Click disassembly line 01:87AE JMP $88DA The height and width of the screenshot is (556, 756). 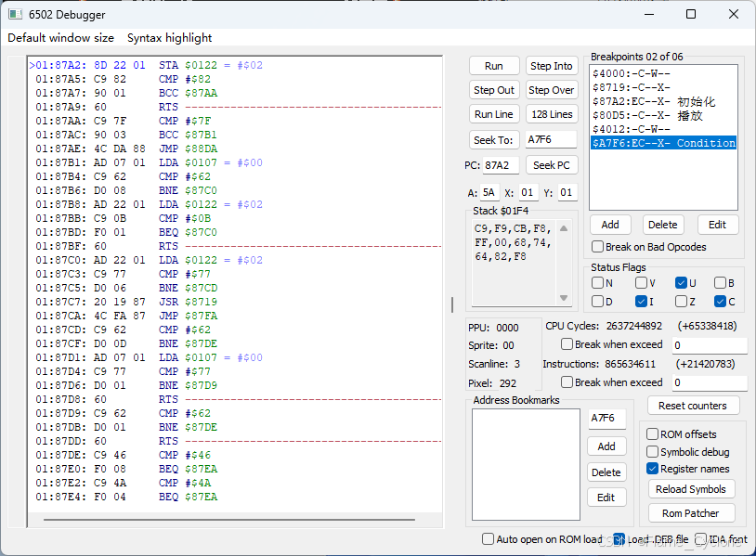tap(236, 149)
